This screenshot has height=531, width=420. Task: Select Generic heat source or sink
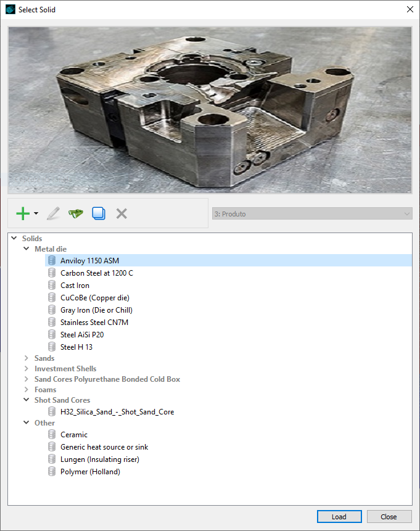[104, 447]
